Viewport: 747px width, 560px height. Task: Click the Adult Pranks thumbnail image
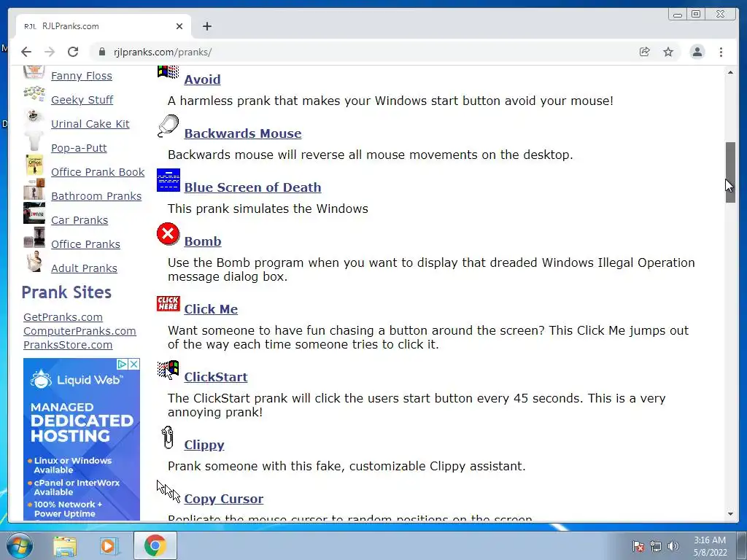34,262
